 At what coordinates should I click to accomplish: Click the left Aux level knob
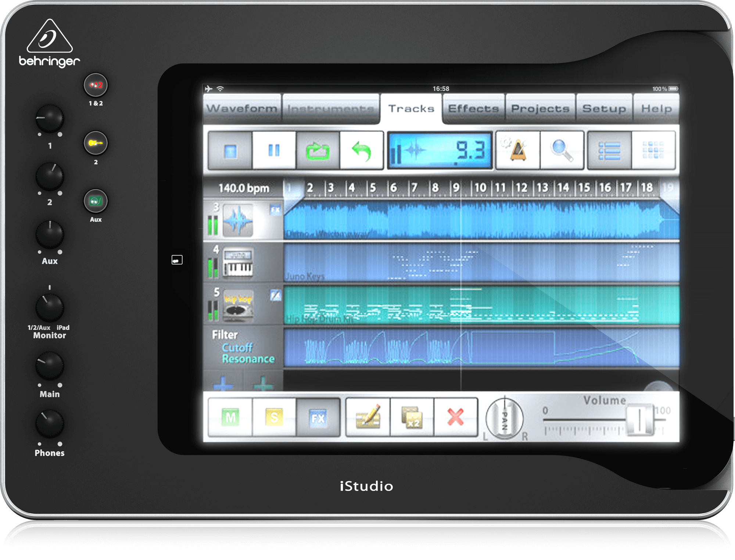[x=50, y=235]
